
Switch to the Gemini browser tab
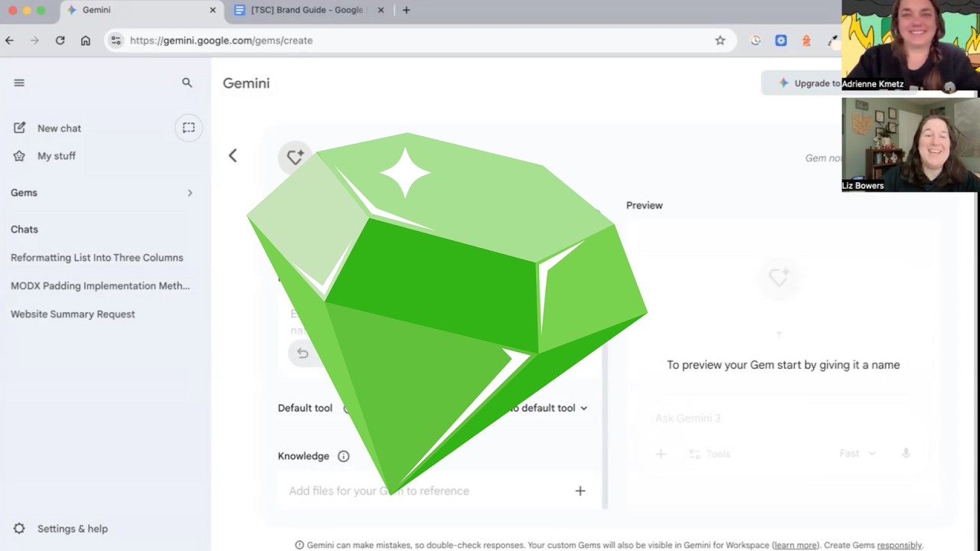pyautogui.click(x=142, y=10)
